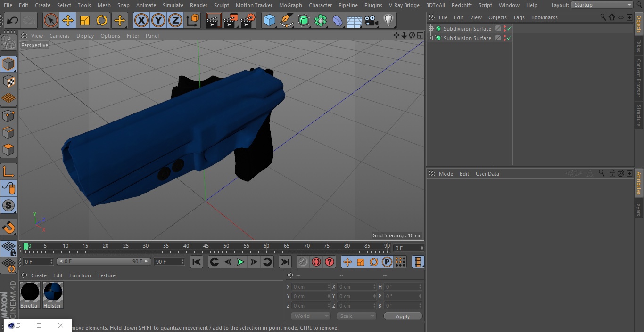The width and height of the screenshot is (644, 332).
Task: Add a Subdivision Surface generator
Action: [304, 20]
